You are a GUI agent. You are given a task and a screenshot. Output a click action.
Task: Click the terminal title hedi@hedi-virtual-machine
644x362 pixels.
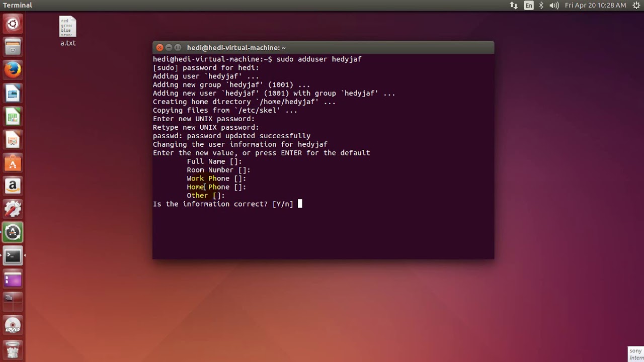[x=236, y=48]
